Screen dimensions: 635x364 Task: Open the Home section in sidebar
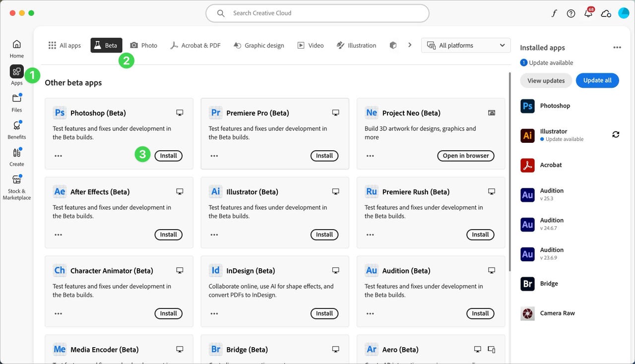[16, 48]
